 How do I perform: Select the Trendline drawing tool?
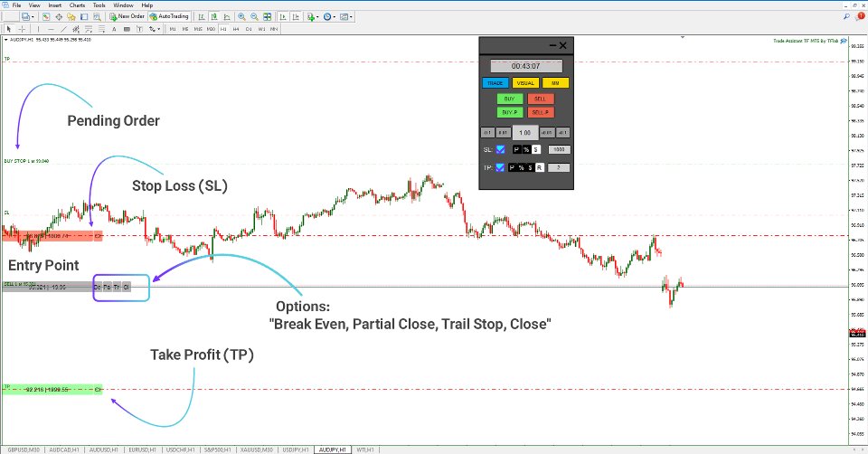point(63,29)
